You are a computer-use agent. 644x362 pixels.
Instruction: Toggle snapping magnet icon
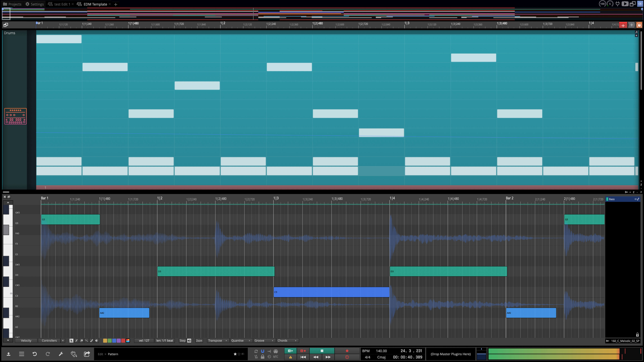tap(262, 351)
